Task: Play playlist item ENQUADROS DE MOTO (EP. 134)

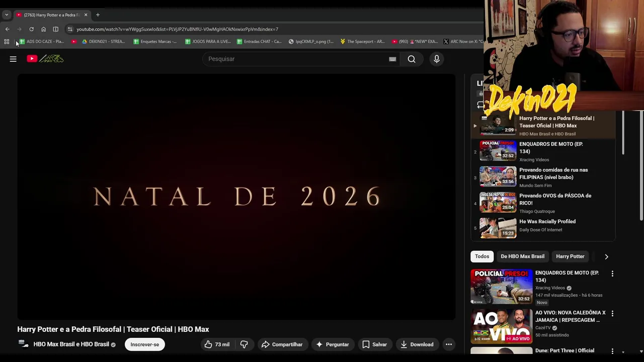Action: 543,151
